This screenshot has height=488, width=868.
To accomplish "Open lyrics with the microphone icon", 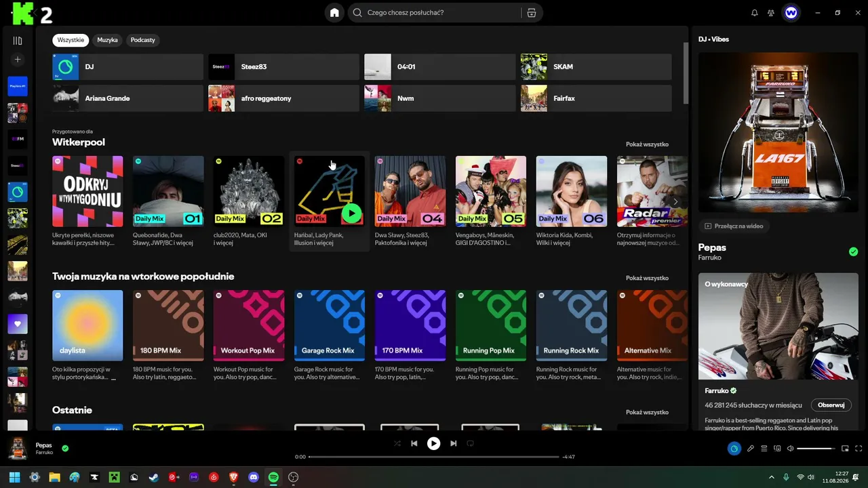I will click(x=751, y=448).
